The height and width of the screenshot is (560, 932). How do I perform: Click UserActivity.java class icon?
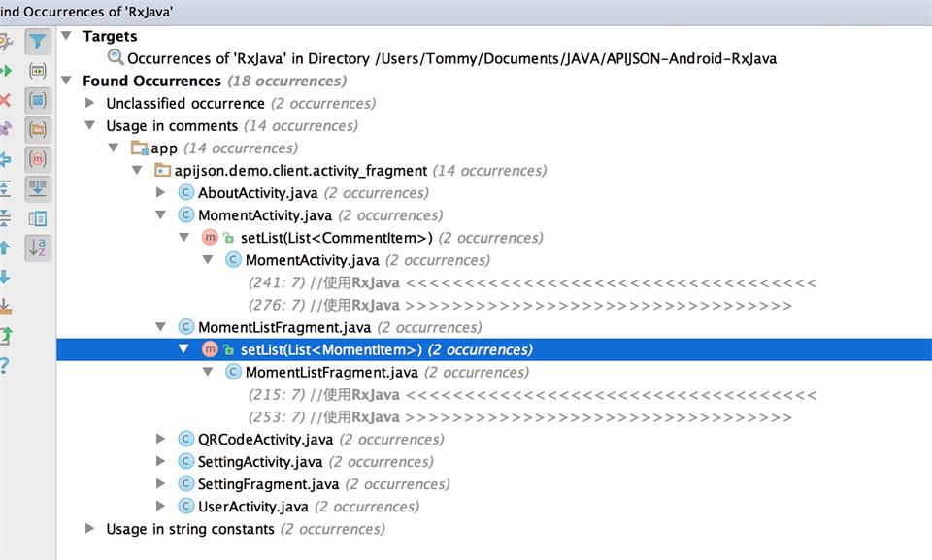click(186, 506)
